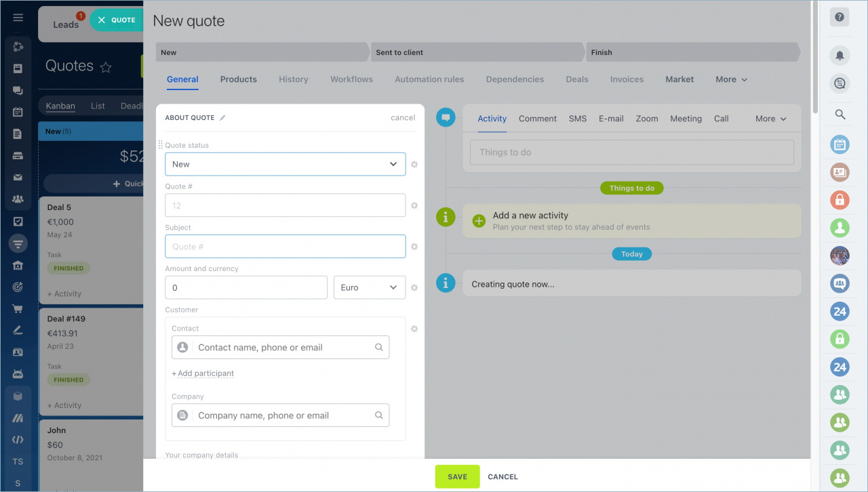Viewport: 868px width, 492px height.
Task: Switch to the General tab
Action: pos(182,79)
